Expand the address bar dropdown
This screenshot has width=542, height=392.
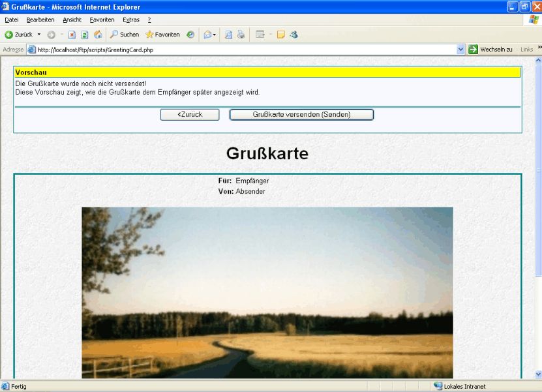point(460,50)
